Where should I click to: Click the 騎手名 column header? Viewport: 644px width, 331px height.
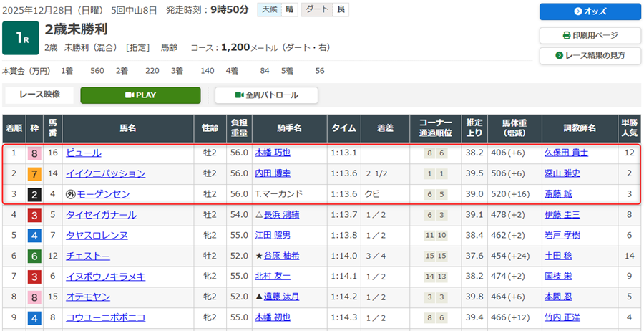coord(290,129)
